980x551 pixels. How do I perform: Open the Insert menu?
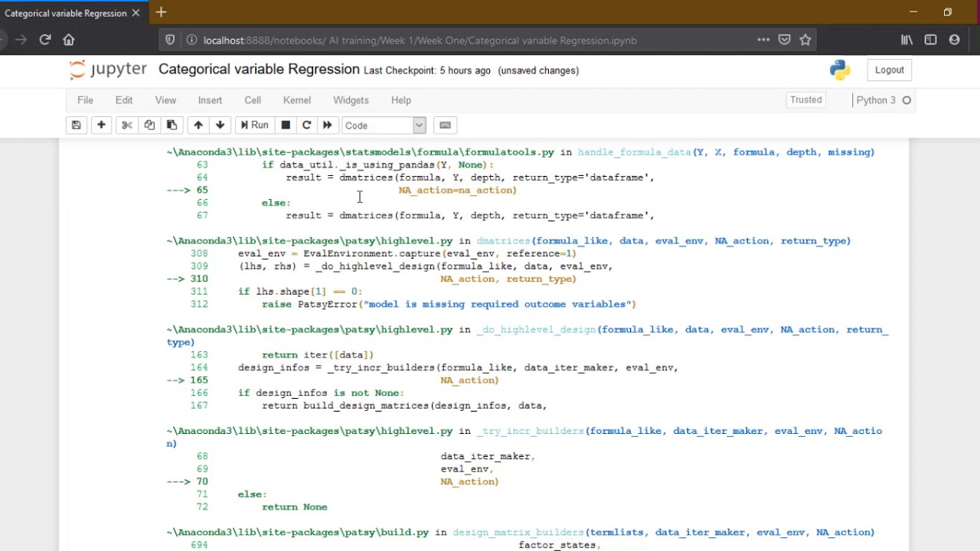(x=210, y=100)
